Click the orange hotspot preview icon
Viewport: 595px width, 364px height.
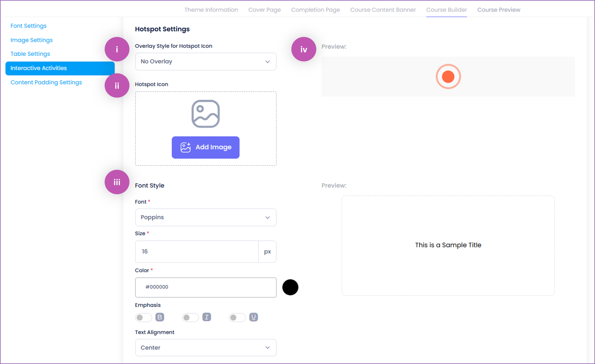448,77
